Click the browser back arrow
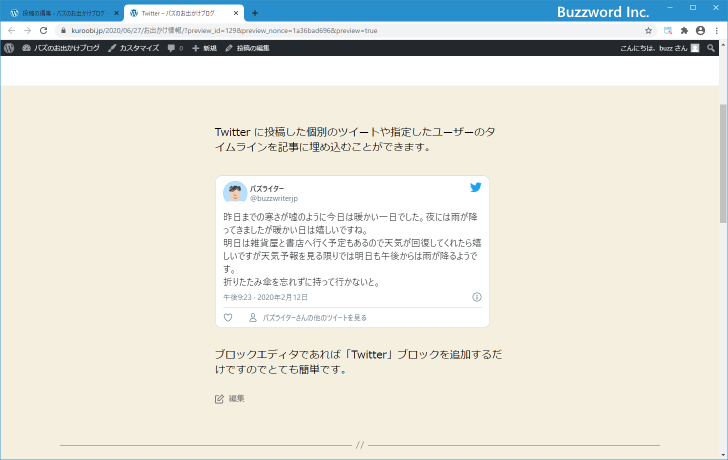 [12, 31]
